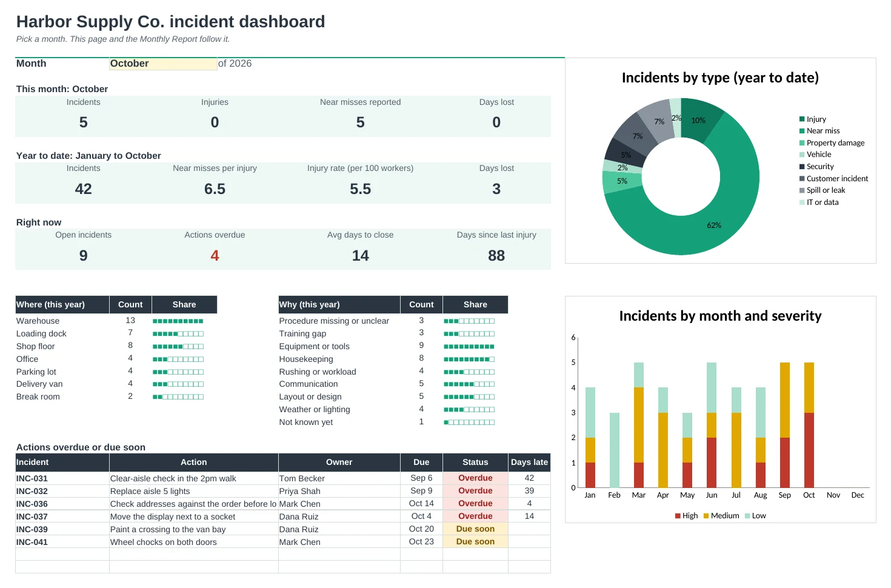This screenshot has height=588, width=891.
Task: Select the Low severity legend item
Action: (755, 516)
